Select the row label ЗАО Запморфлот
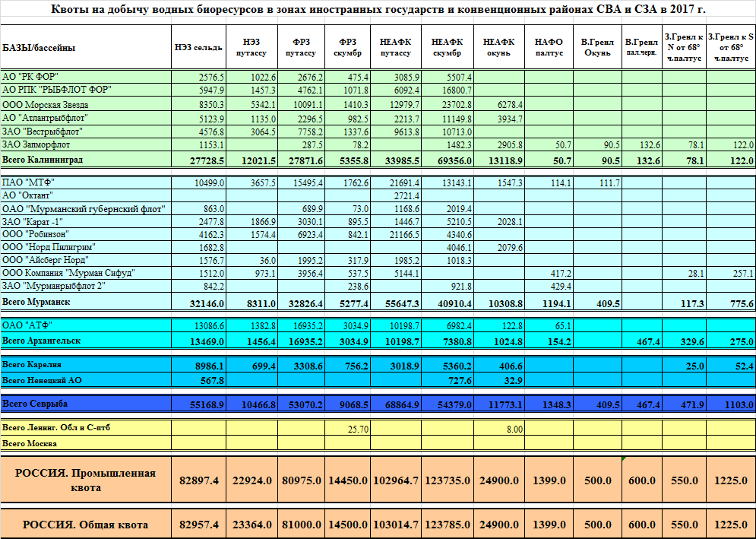756x539 pixels. click(86, 144)
